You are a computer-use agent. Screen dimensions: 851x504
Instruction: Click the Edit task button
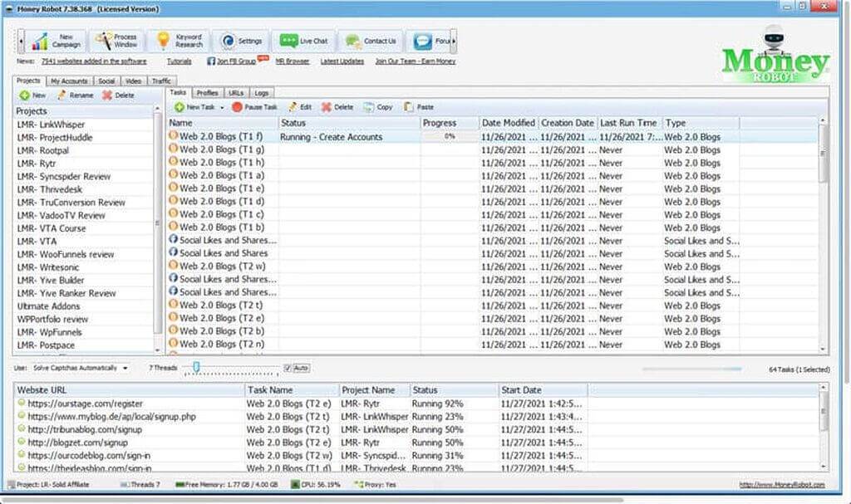300,107
